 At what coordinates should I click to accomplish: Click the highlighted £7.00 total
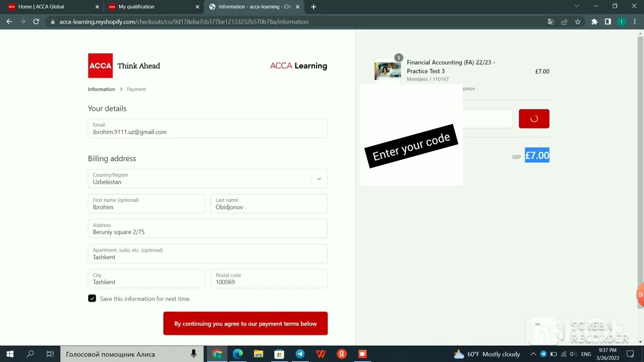click(x=537, y=155)
